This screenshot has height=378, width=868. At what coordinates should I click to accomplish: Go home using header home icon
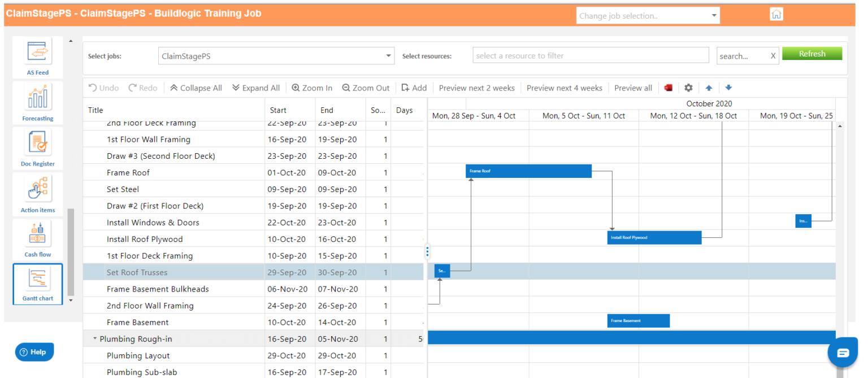tap(776, 13)
